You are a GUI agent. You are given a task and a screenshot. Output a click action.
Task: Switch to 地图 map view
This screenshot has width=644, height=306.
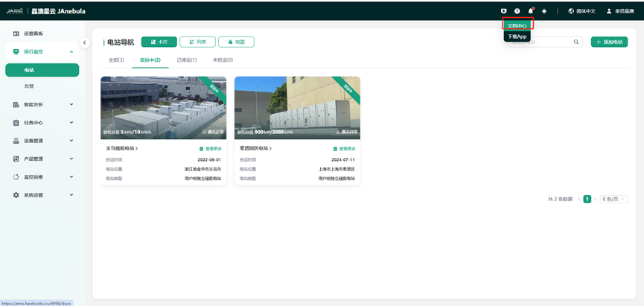tap(236, 42)
